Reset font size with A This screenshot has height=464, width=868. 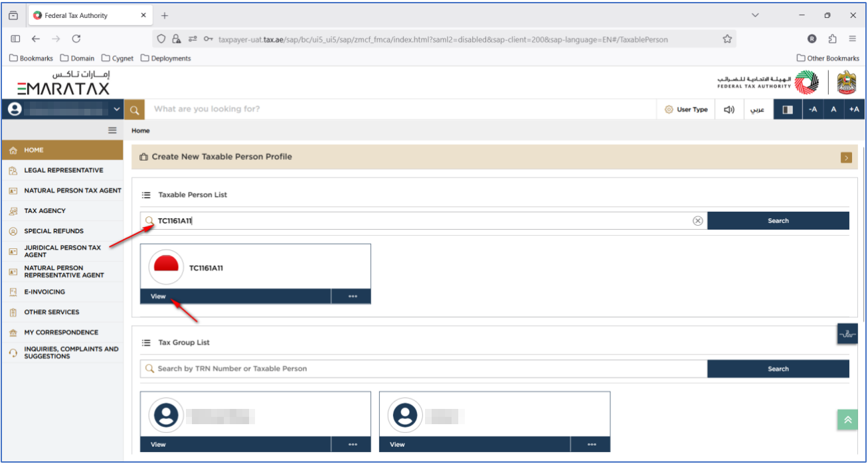coord(833,110)
